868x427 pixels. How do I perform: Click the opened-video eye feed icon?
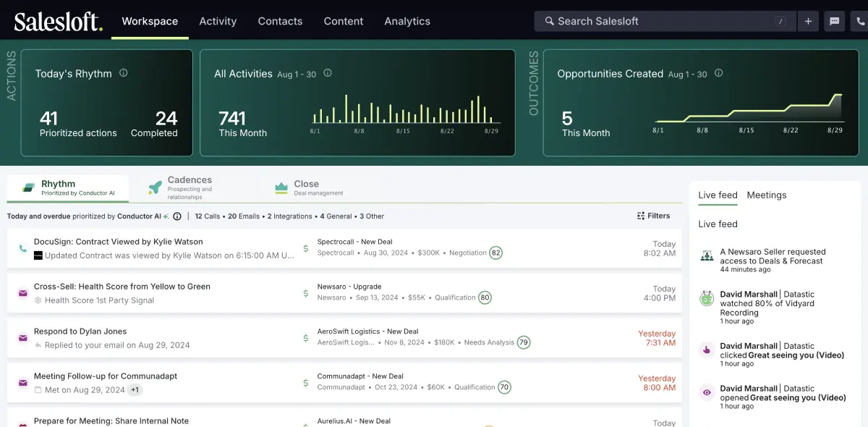coord(707,392)
